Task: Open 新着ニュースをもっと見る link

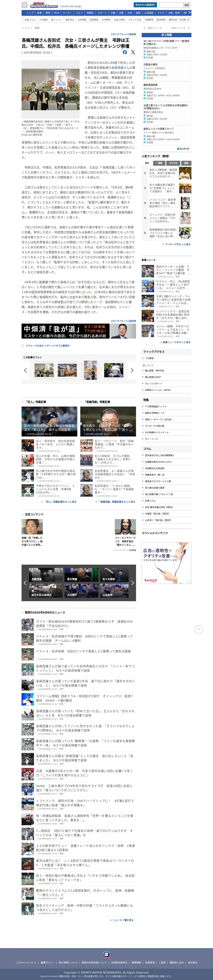Action: click(x=176, y=342)
